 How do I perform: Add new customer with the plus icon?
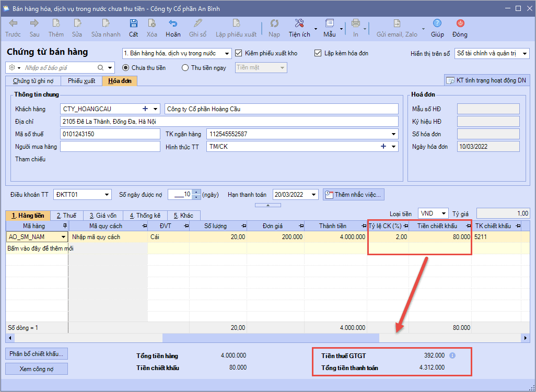coord(145,109)
